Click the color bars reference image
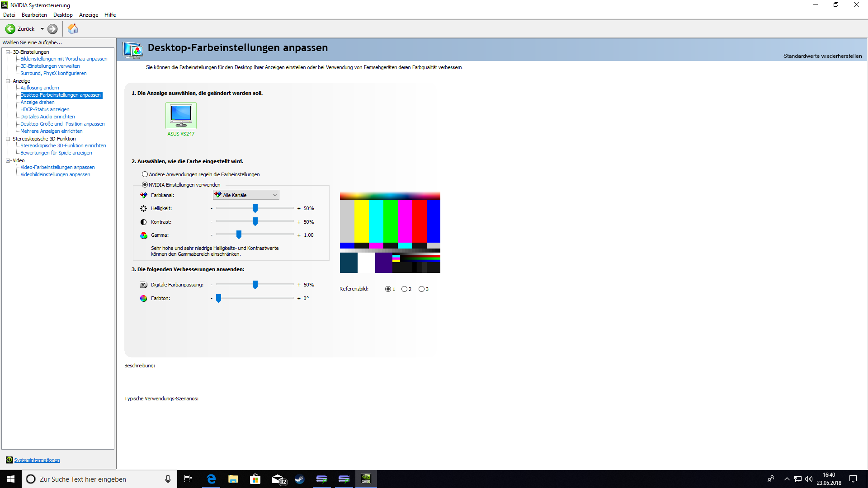Image resolution: width=868 pixels, height=488 pixels. click(x=390, y=232)
